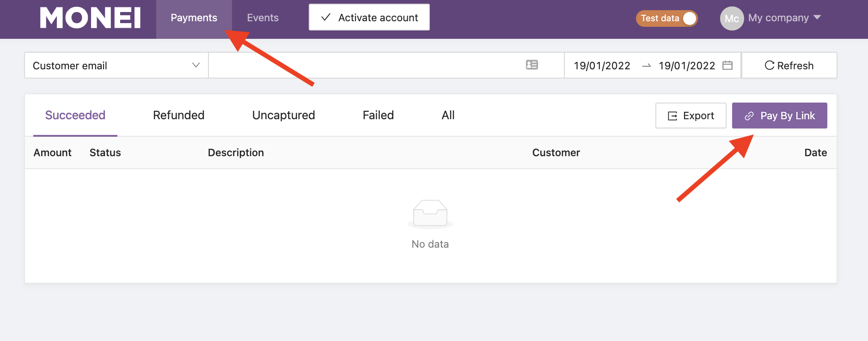Click the Description column header
Viewport: 868px width, 341px height.
236,153
